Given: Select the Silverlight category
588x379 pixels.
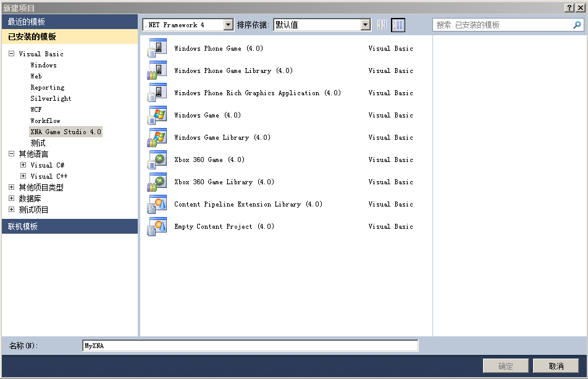Looking at the screenshot, I should point(51,98).
